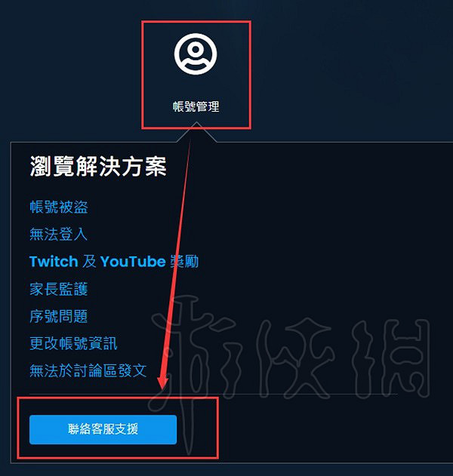Viewport: 453px width, 476px height.
Task: Click the blue 聯絡客服支援 button
Action: click(103, 429)
